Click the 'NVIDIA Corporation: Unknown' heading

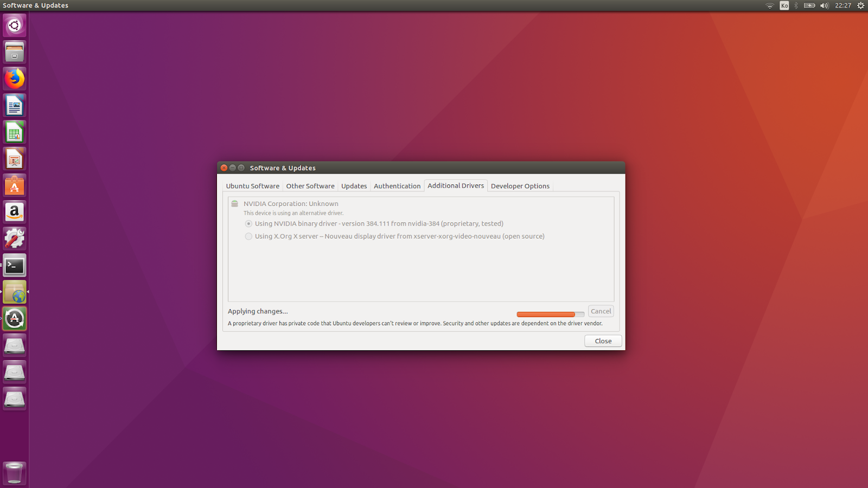pyautogui.click(x=291, y=204)
